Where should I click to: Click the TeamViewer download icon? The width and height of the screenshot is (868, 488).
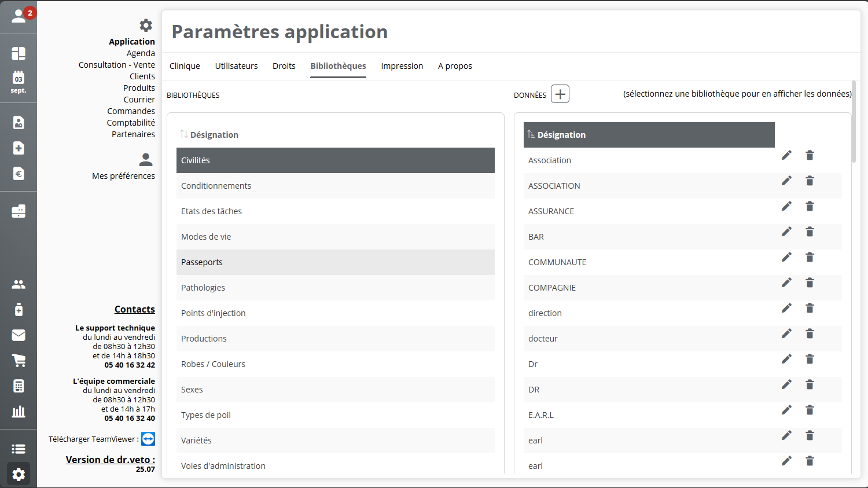pos(148,439)
